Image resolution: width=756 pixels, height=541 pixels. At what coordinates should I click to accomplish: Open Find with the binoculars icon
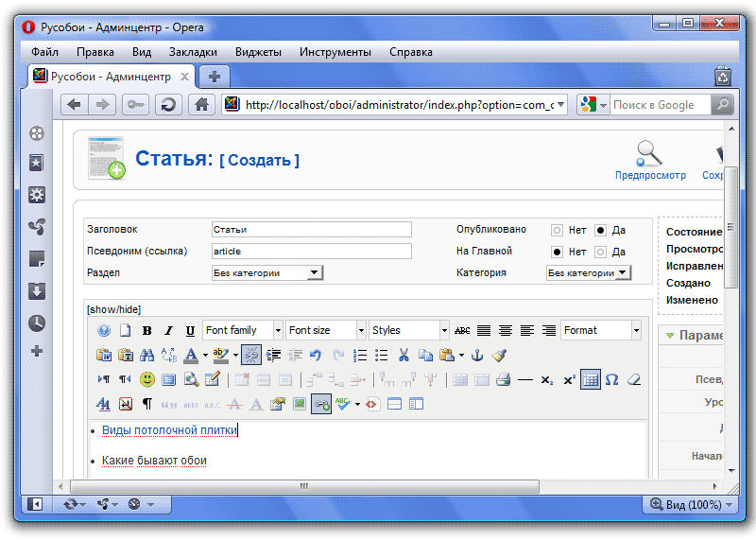point(147,356)
